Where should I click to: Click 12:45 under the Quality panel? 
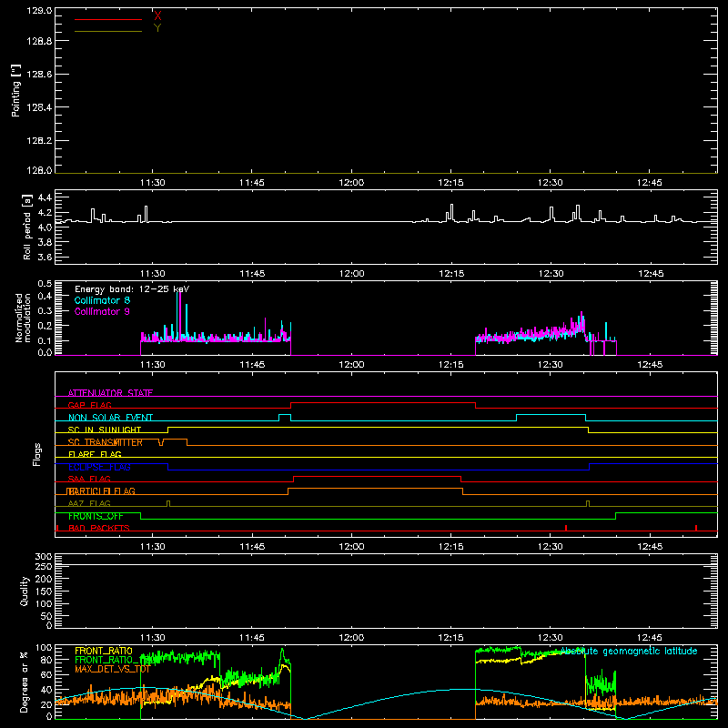(x=650, y=638)
